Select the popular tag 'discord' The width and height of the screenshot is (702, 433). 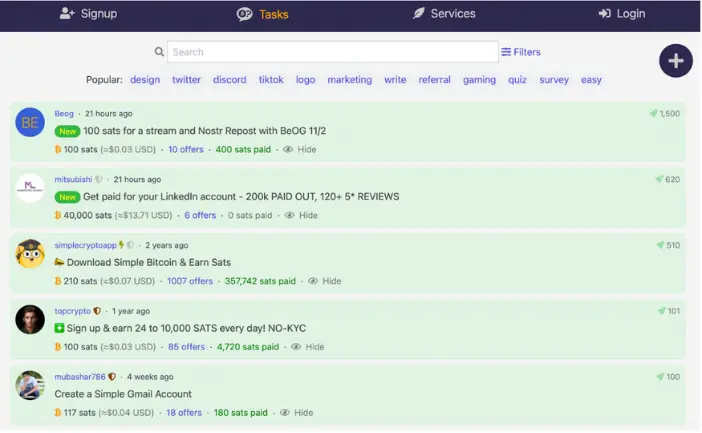229,80
